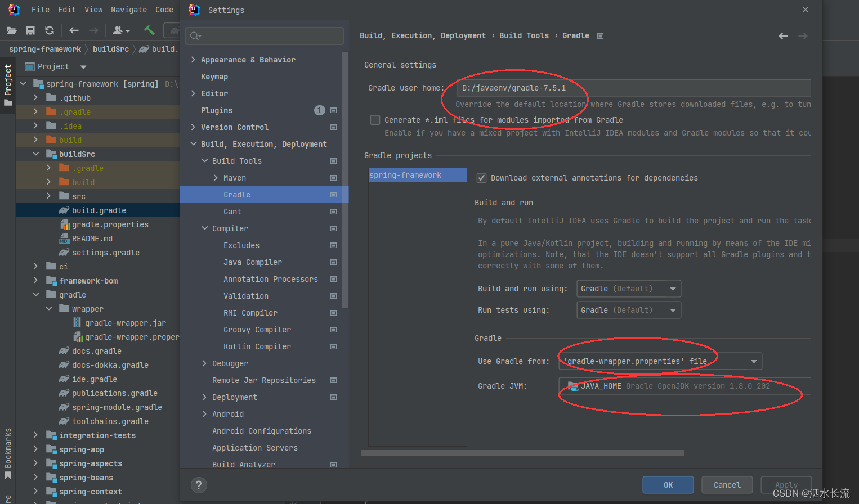
Task: Select Keymap in settings tree
Action: coord(214,76)
